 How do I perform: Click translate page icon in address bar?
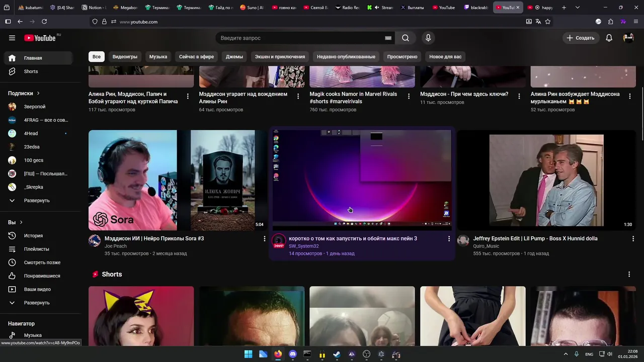[x=538, y=22]
